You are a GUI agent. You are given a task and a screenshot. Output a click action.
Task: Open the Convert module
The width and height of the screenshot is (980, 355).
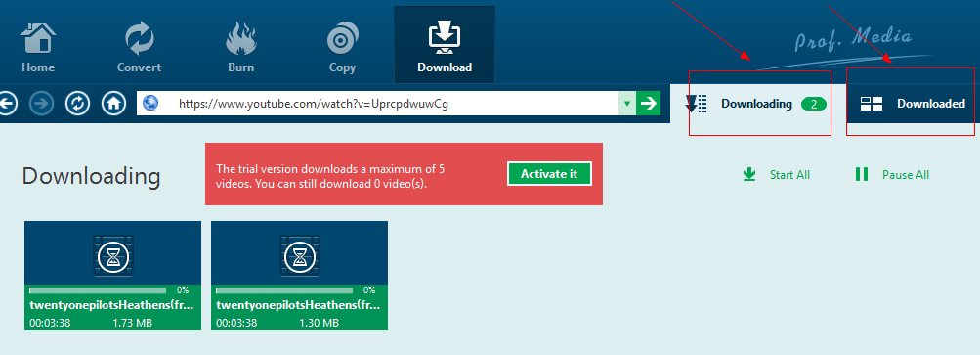click(140, 47)
